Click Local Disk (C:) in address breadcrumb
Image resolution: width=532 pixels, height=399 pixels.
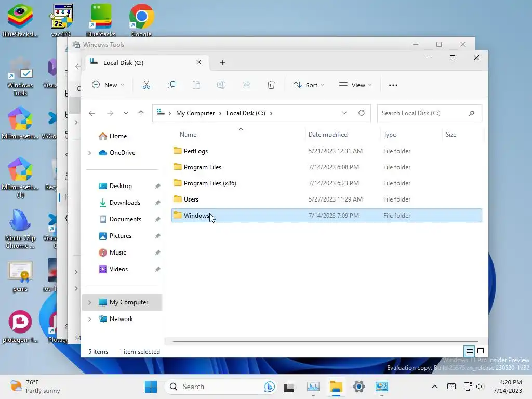(x=246, y=113)
